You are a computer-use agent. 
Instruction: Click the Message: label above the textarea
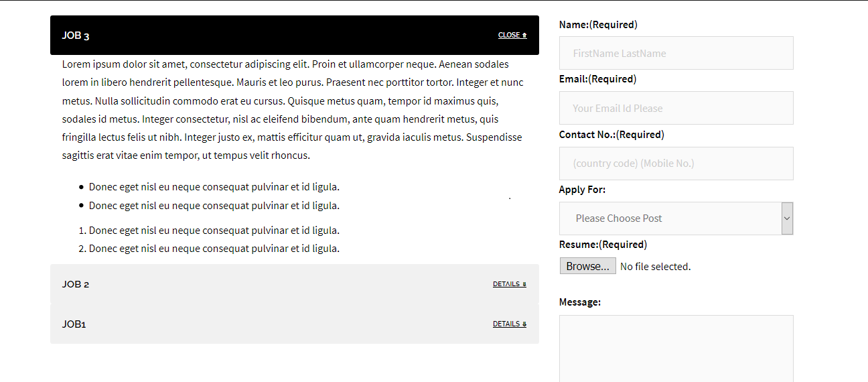[x=580, y=302]
